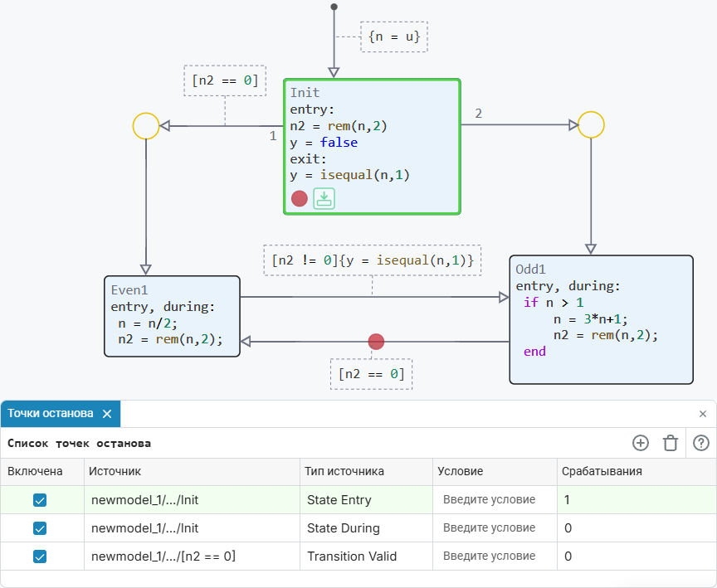Image resolution: width=717 pixels, height=588 pixels.
Task: Open breakpoints help question icon
Action: 701,443
